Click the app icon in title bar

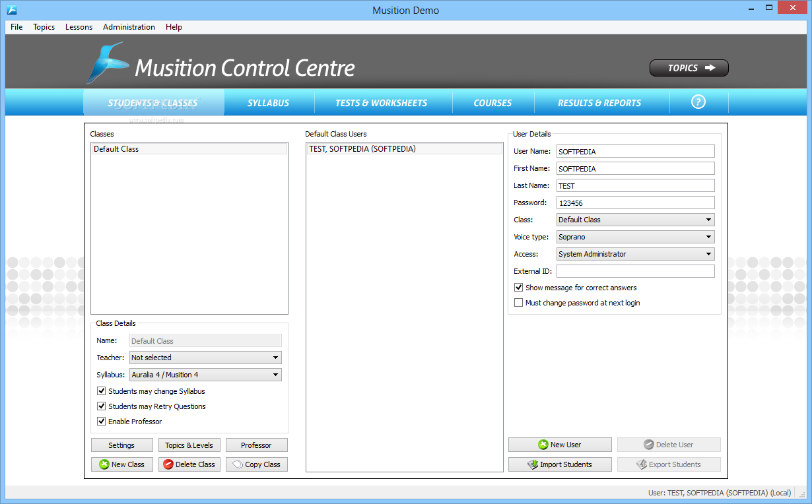pos(11,10)
